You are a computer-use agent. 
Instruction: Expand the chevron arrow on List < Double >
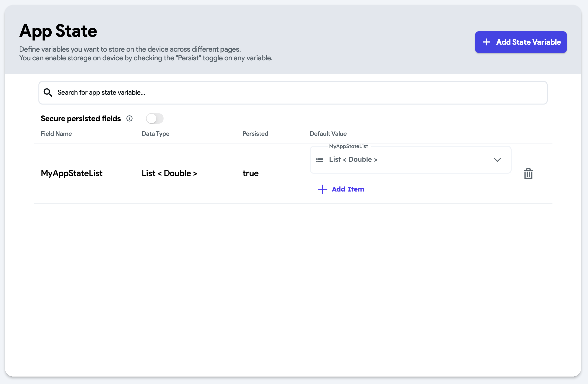click(x=497, y=160)
